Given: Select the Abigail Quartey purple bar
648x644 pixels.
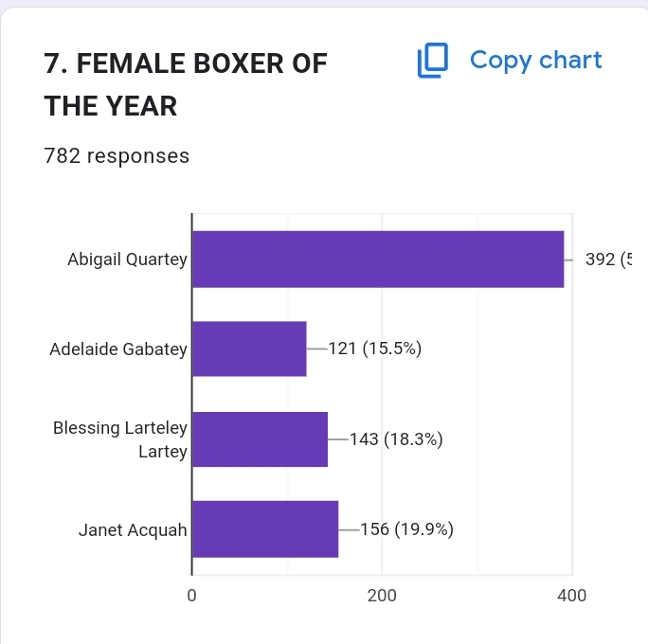Looking at the screenshot, I should (378, 259).
